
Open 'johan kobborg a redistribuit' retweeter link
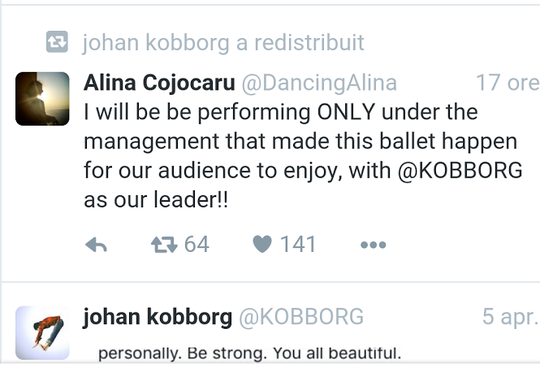tap(223, 43)
